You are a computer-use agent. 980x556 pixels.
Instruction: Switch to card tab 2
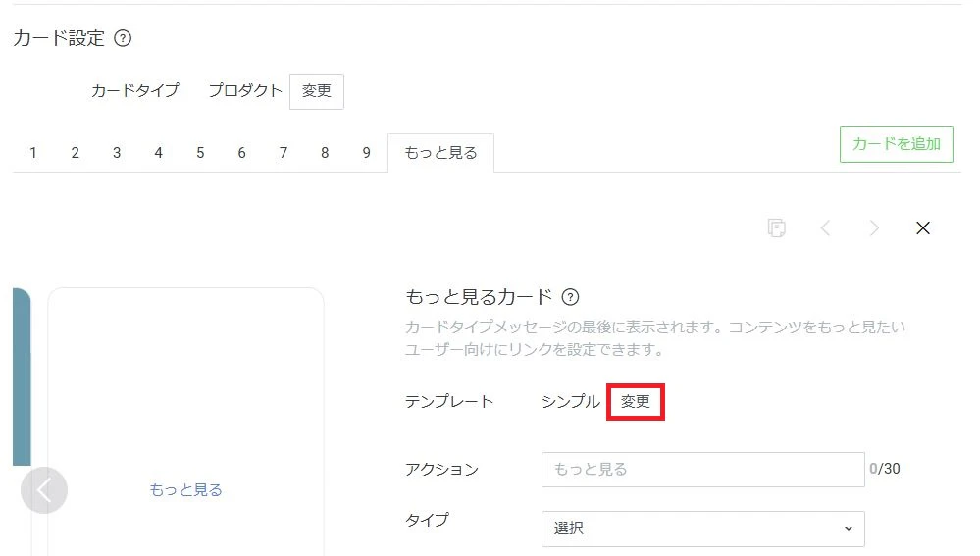pos(75,153)
